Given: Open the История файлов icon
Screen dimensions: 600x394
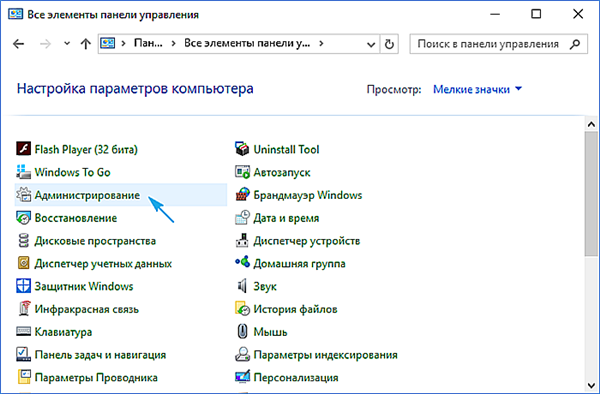Looking at the screenshot, I should coord(242,309).
